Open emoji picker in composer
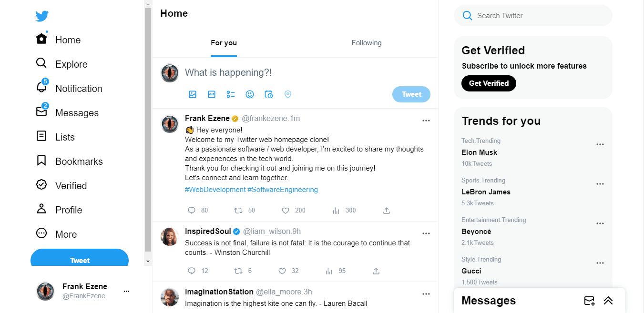The height and width of the screenshot is (313, 644). click(x=250, y=94)
